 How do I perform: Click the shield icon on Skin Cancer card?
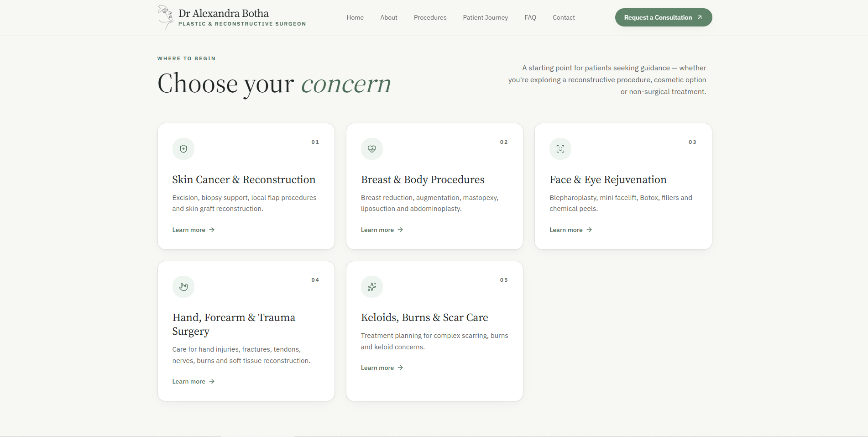183,149
